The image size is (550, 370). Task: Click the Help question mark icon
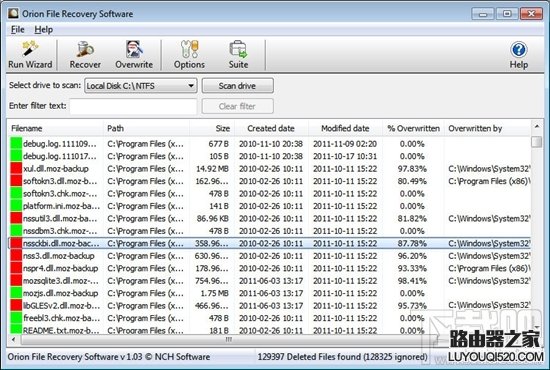pyautogui.click(x=518, y=49)
